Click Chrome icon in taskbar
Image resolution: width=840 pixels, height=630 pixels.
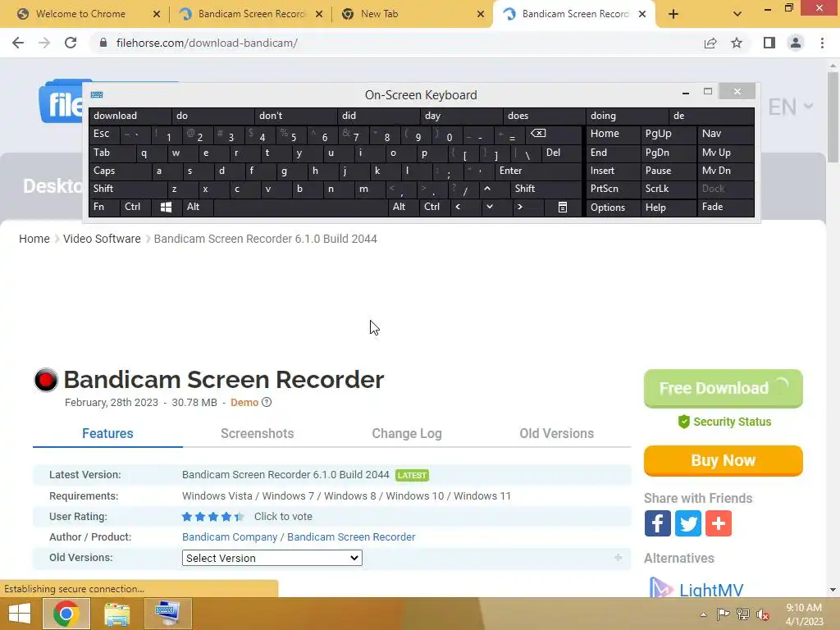(66, 614)
